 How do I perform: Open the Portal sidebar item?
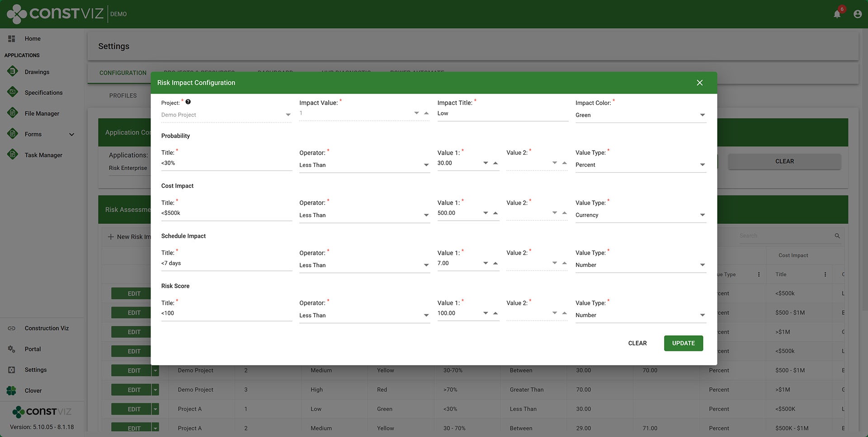(33, 349)
